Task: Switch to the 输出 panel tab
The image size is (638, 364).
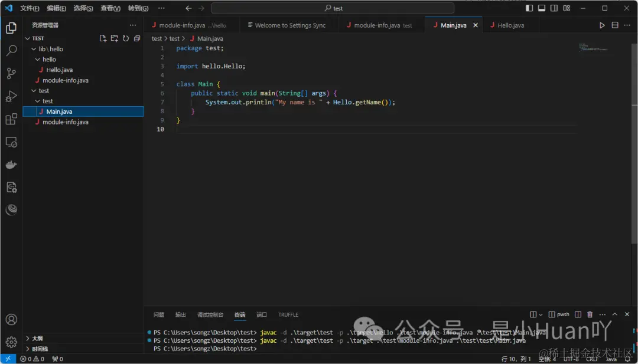Action: point(180,315)
